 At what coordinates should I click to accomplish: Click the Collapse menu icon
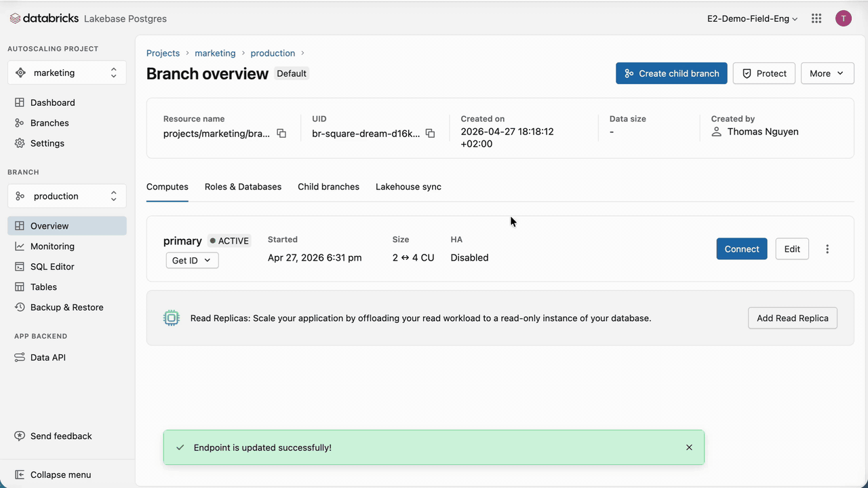coord(20,475)
